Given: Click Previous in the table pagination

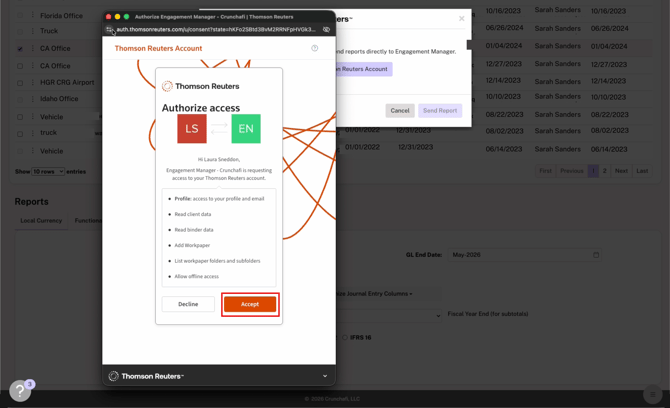Looking at the screenshot, I should click(x=572, y=171).
